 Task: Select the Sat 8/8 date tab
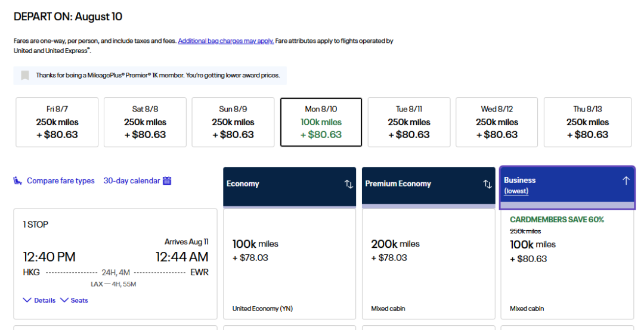(145, 122)
